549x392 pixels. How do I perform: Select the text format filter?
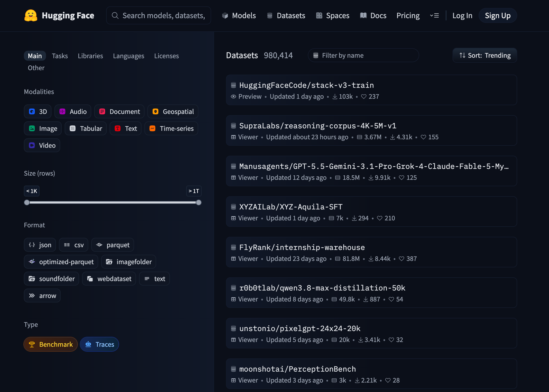[x=154, y=279]
